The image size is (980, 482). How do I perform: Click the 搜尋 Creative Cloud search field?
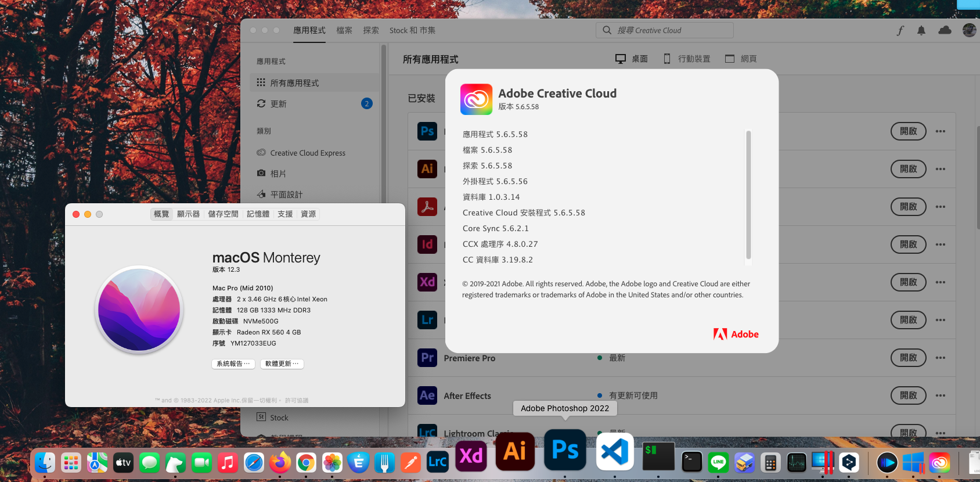664,30
